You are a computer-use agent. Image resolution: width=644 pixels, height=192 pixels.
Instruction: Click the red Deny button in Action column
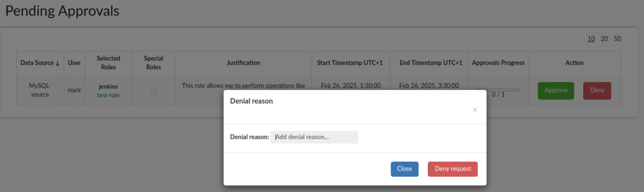click(597, 91)
